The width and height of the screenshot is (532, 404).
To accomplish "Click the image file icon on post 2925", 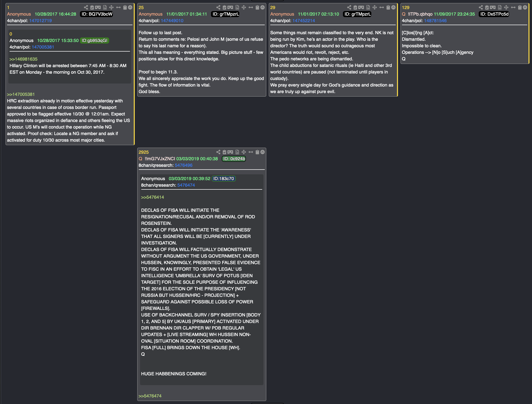I will tap(237, 152).
